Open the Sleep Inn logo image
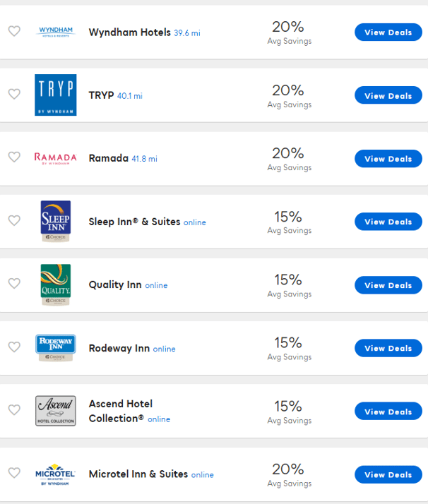The height and width of the screenshot is (504, 428). [x=56, y=221]
